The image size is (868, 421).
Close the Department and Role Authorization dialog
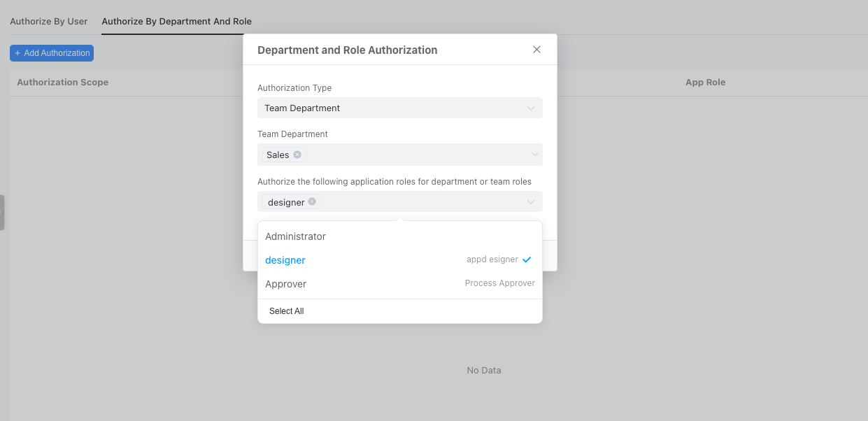click(x=536, y=50)
